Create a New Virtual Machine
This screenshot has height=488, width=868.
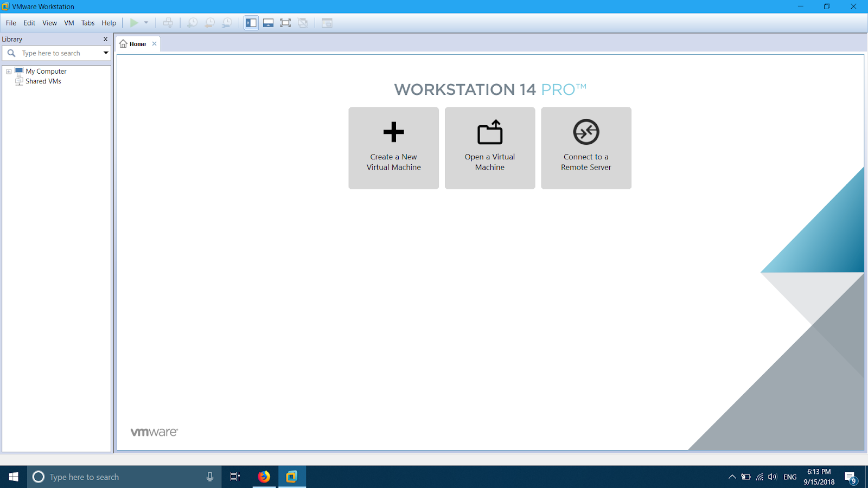[393, 148]
